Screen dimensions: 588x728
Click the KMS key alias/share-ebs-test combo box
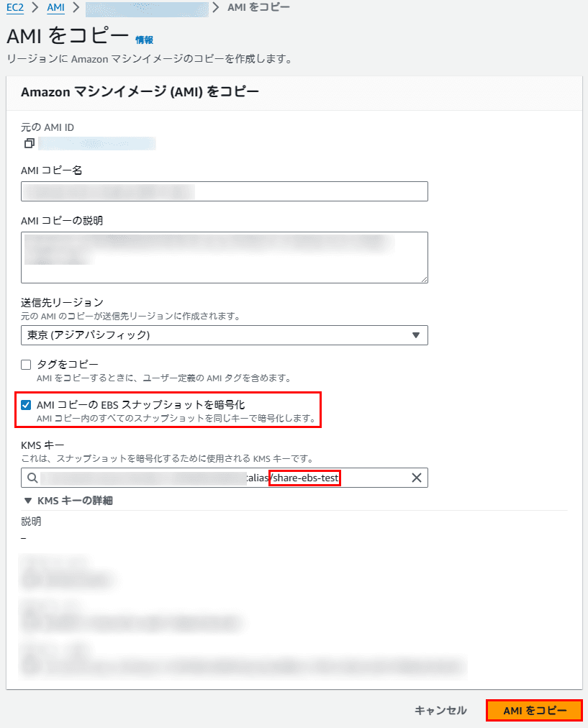coord(225,478)
